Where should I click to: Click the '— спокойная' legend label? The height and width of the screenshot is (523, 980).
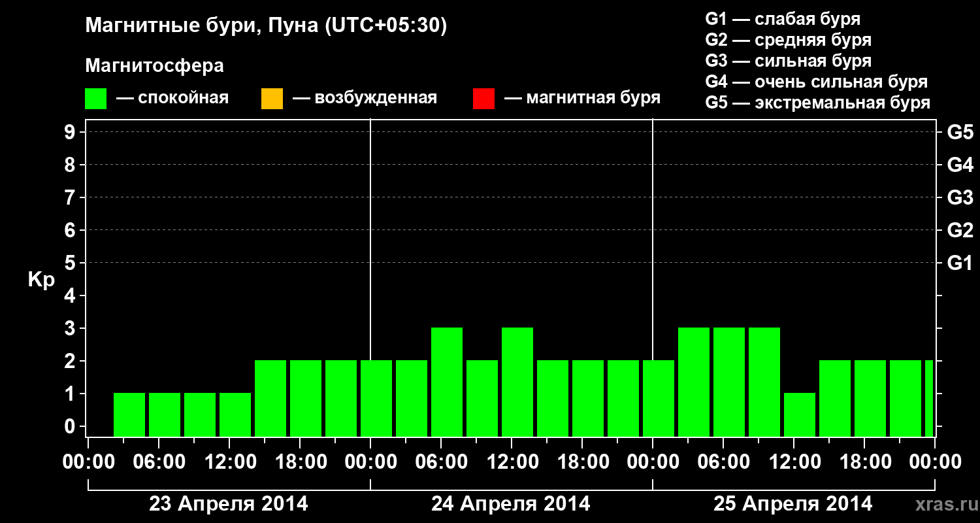pos(172,99)
